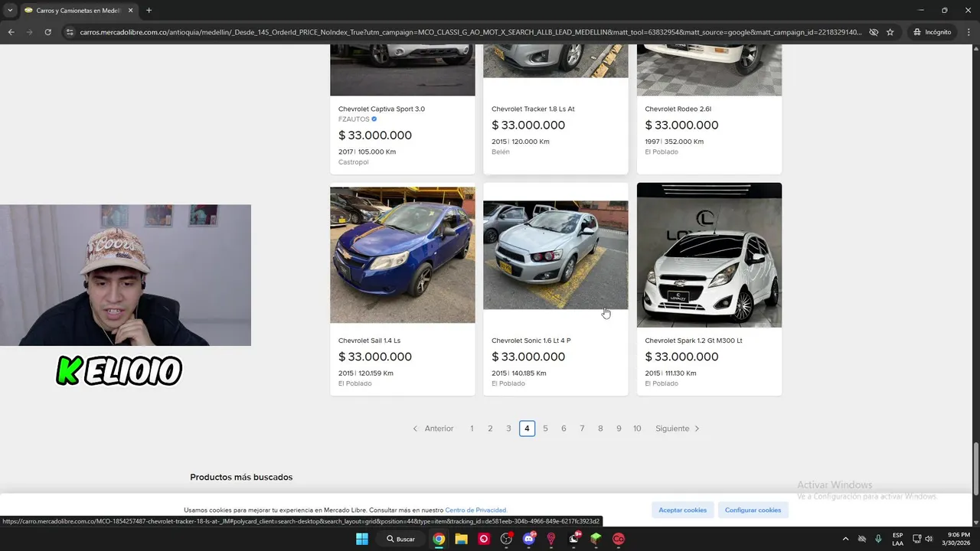Click the Sonic's 2015 | 140.185 Km text

click(x=519, y=373)
